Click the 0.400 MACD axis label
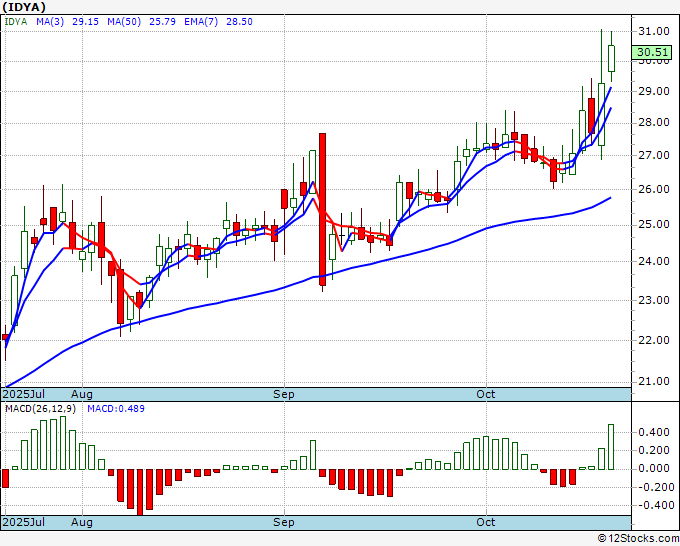 654,432
